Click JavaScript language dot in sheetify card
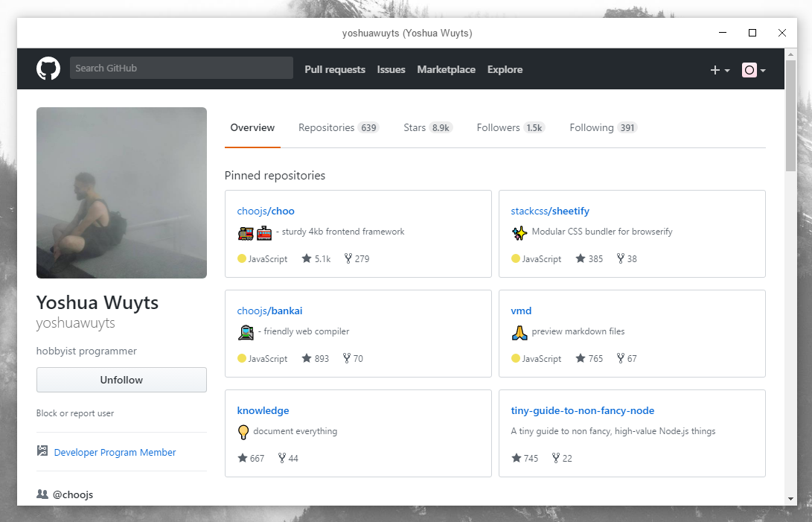The image size is (812, 522). tap(515, 258)
